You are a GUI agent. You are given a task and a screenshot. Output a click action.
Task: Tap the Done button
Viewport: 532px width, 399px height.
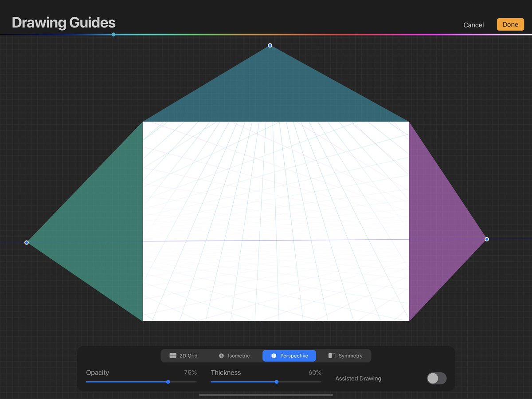510,24
